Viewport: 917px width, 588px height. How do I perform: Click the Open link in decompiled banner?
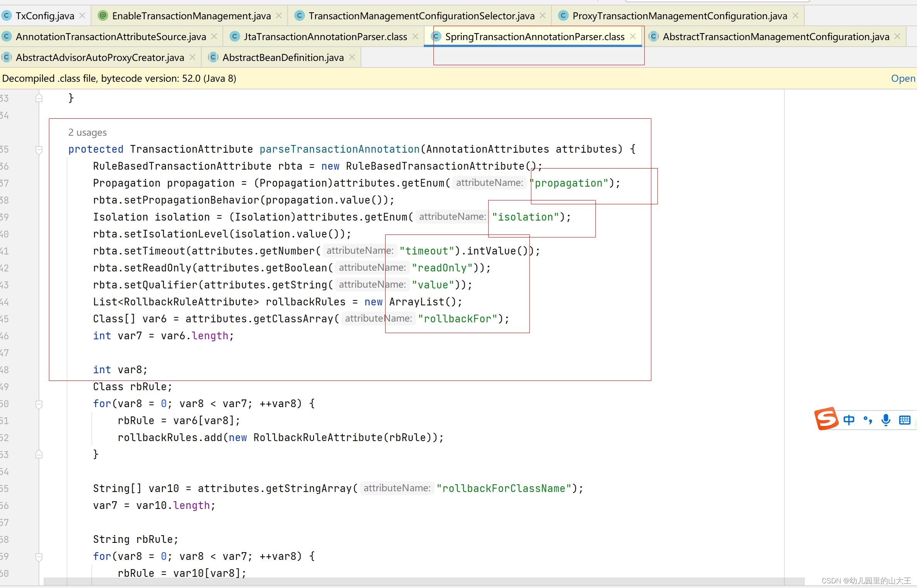point(903,79)
